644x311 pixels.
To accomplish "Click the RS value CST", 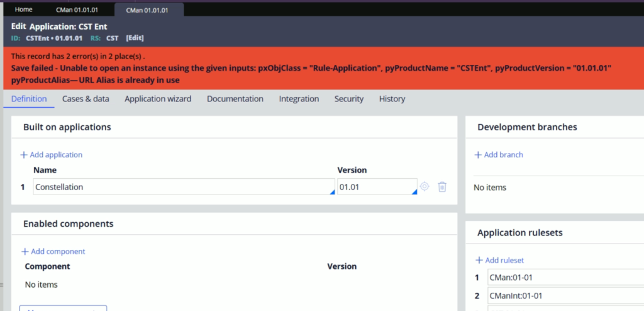I will [x=112, y=38].
